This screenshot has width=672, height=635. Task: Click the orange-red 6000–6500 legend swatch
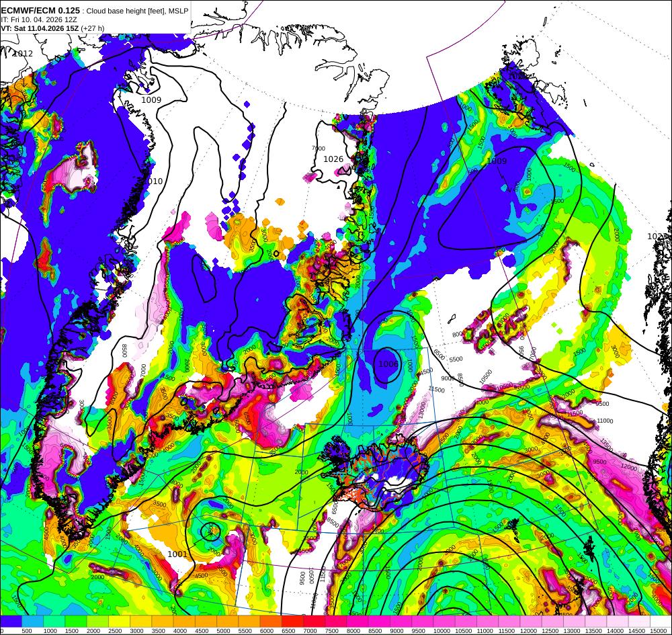pos(271,622)
